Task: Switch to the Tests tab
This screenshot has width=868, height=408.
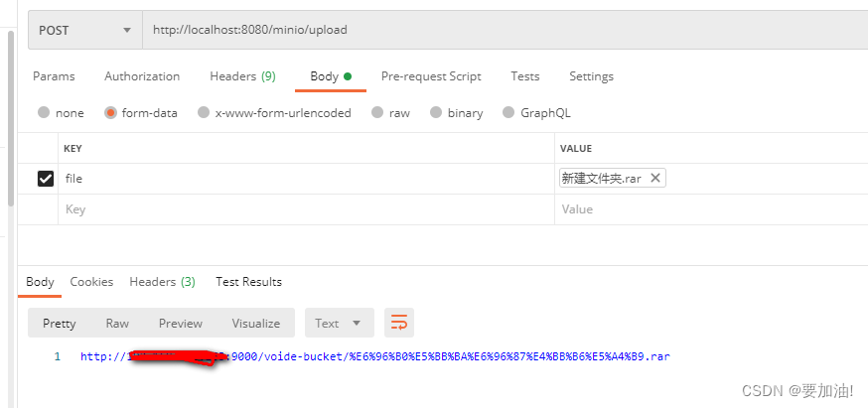Action: tap(524, 76)
